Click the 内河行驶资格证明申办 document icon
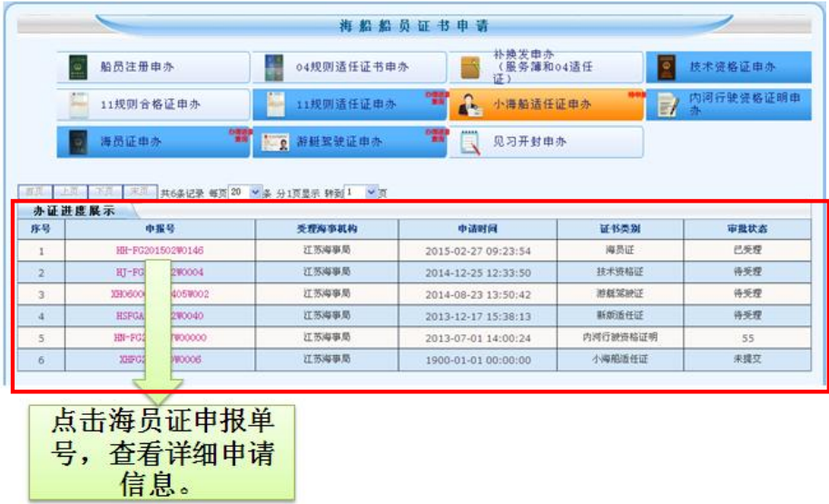Screen dimensions: 829x504 (x=667, y=105)
